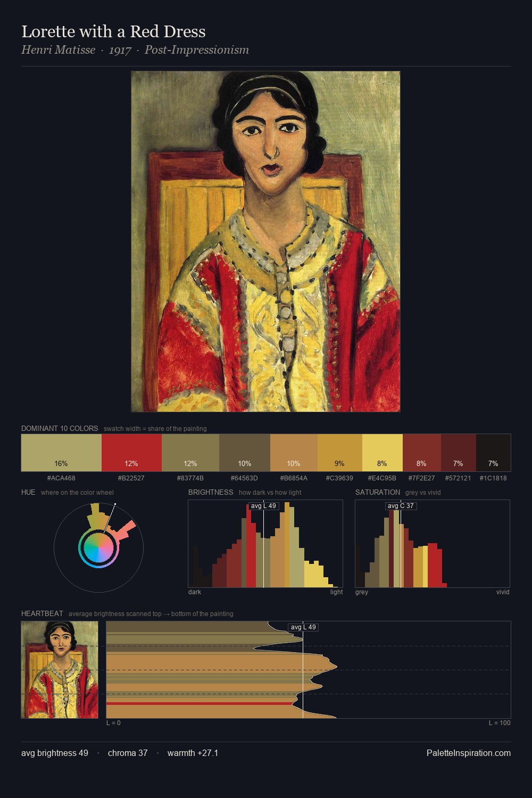Click hex code #7F2E27 label
This screenshot has width=532, height=798.
(421, 478)
